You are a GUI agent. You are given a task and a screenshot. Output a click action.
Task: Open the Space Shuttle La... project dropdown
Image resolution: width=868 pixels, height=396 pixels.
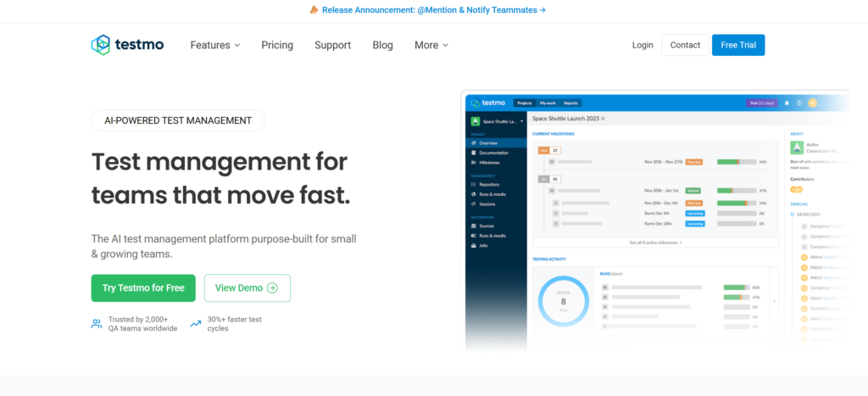click(497, 121)
